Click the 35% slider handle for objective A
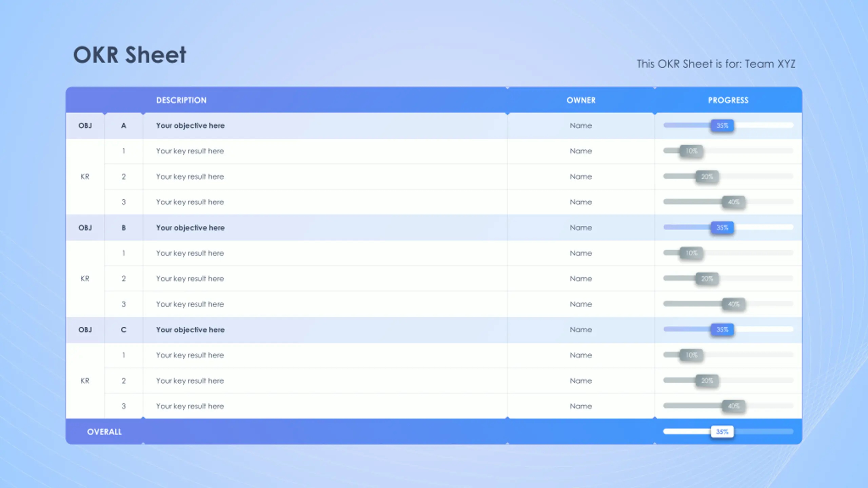 pos(722,126)
